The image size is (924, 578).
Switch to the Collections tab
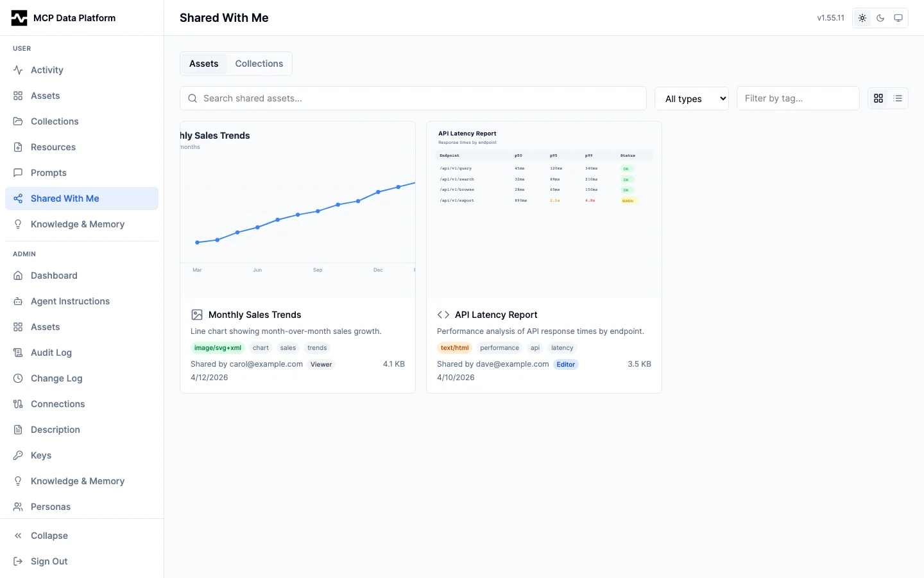tap(259, 64)
